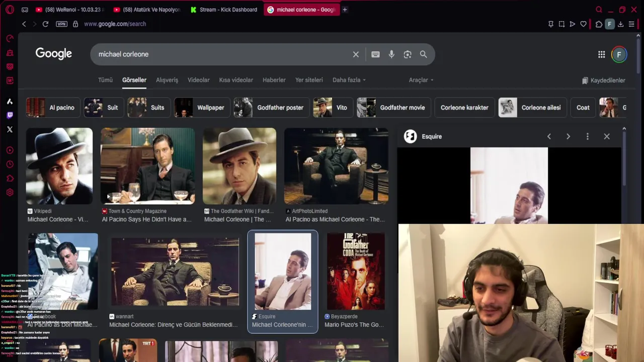
Task: Select the Görseller tab
Action: [x=134, y=80]
